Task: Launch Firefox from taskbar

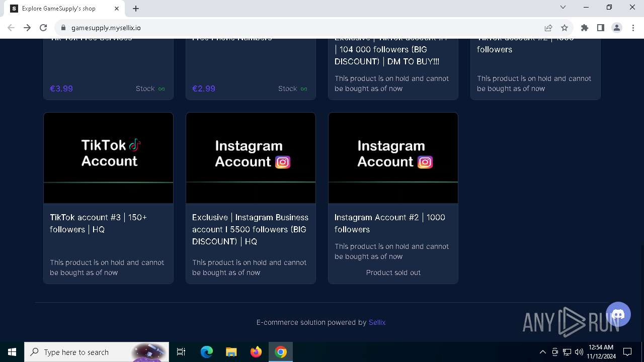Action: [256, 352]
